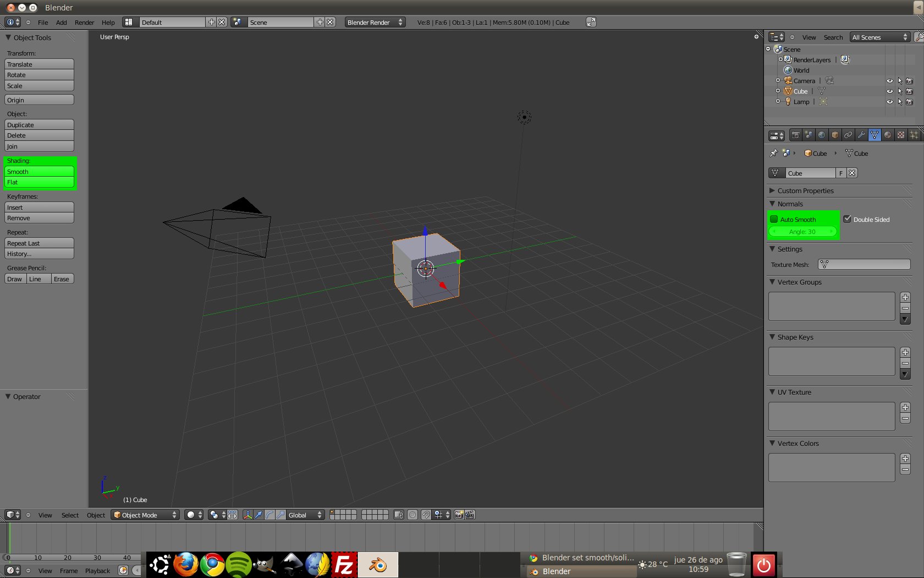924x578 pixels.
Task: Open Spotify from the dock
Action: [238, 565]
